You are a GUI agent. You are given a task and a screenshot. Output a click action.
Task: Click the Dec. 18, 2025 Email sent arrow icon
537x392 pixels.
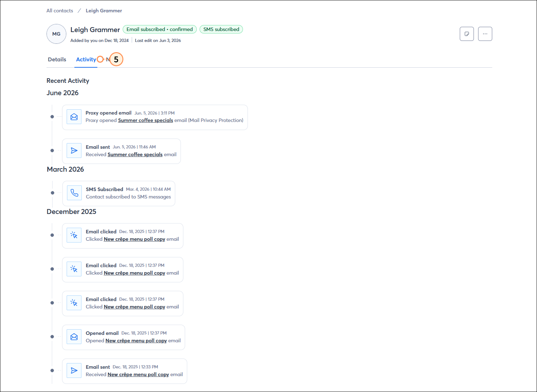(x=74, y=370)
